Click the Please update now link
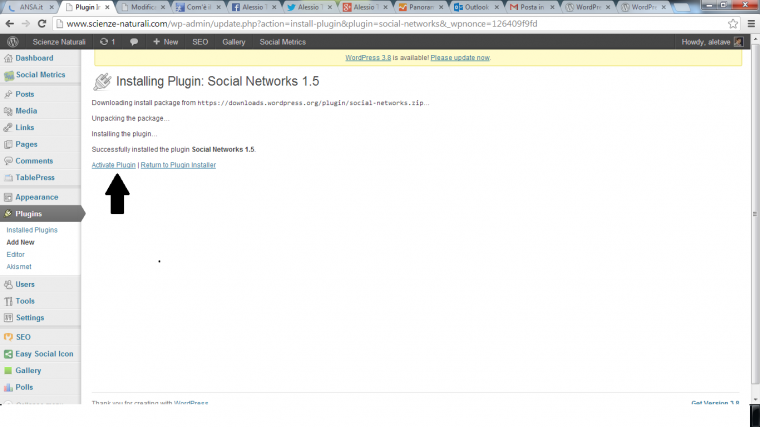 click(460, 58)
